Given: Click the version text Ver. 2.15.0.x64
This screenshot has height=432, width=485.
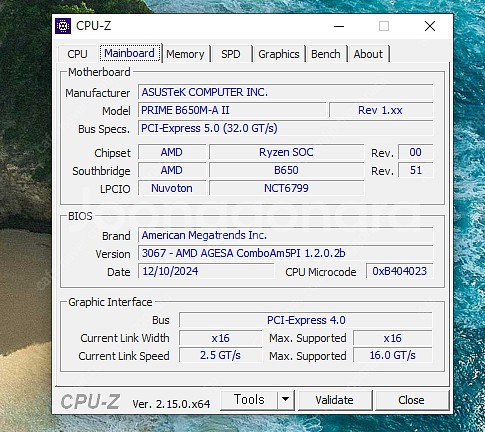Looking at the screenshot, I should [171, 404].
